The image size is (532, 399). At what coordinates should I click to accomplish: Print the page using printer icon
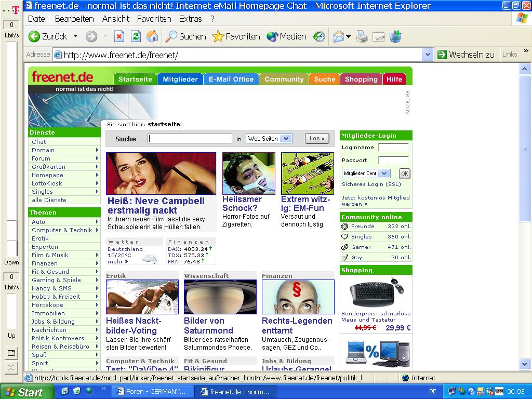pyautogui.click(x=362, y=36)
